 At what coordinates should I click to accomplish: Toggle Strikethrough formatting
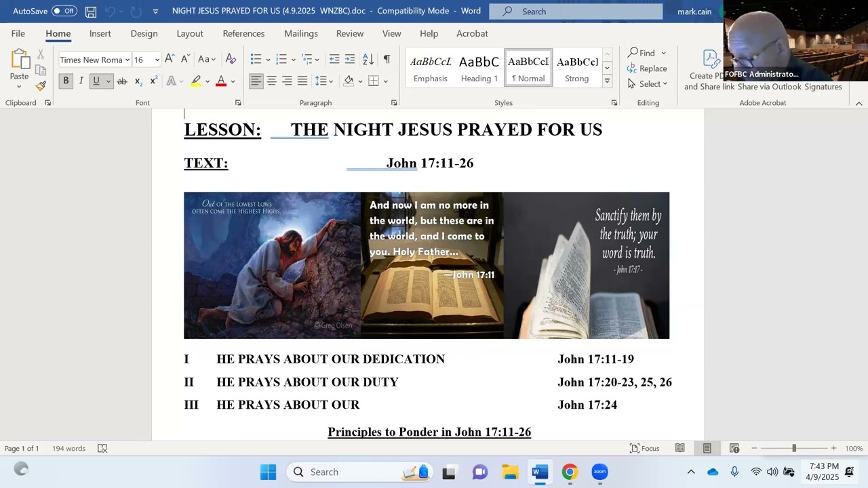coord(122,81)
